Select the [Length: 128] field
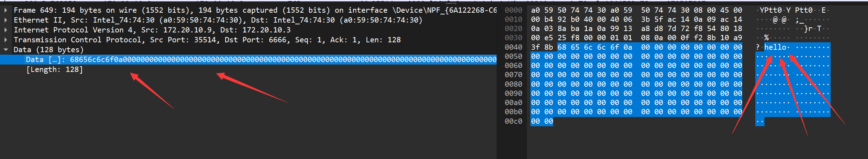The width and height of the screenshot is (868, 159). (x=55, y=69)
